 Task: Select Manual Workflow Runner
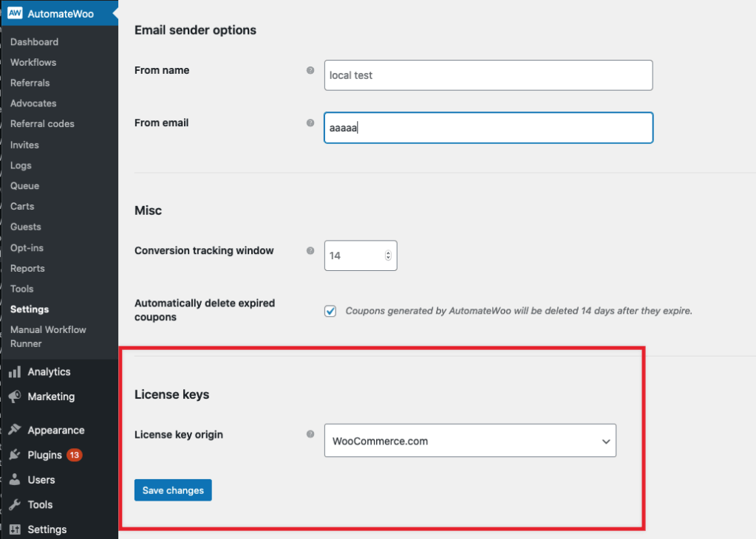point(47,336)
